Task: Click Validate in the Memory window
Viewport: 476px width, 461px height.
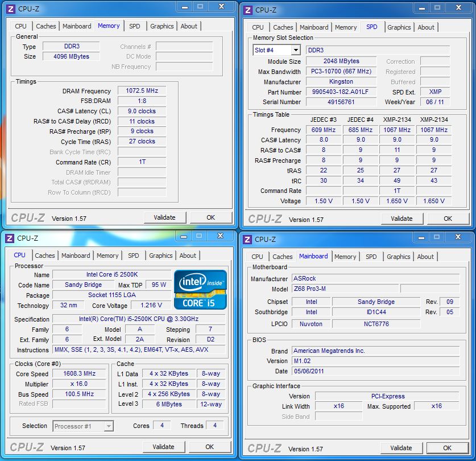Action: pos(164,217)
